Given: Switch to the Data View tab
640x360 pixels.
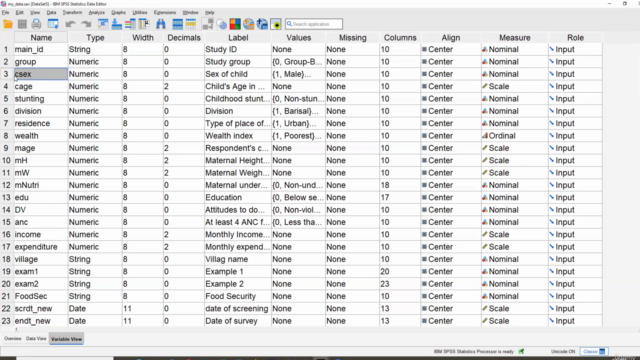Looking at the screenshot, I should [36, 339].
